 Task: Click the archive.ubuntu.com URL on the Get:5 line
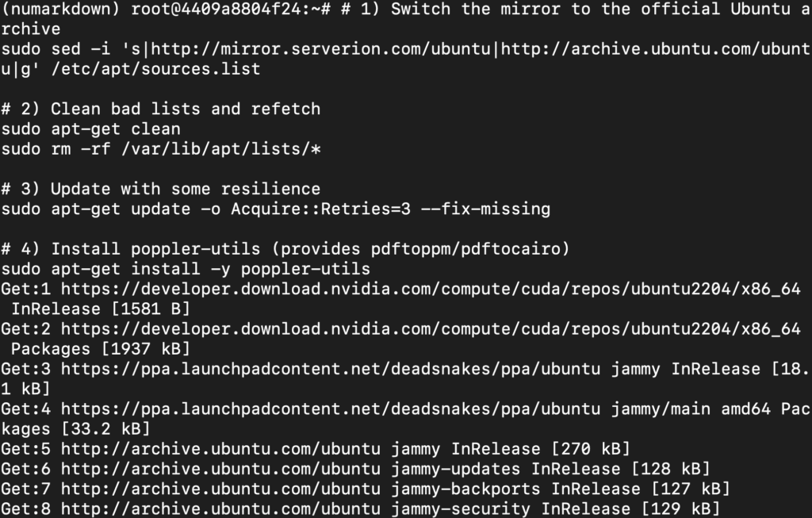pos(220,448)
